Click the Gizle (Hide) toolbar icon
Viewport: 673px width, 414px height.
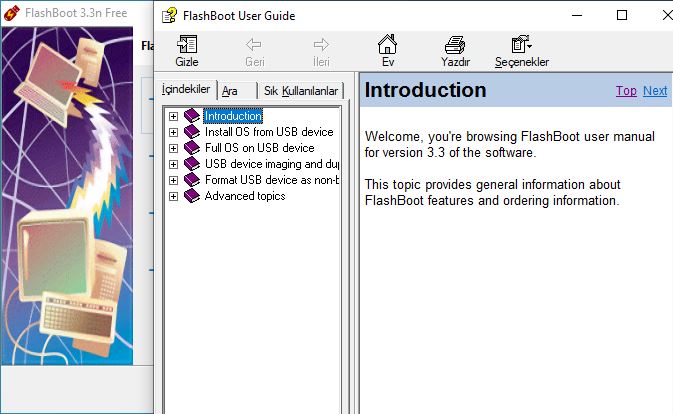pyautogui.click(x=187, y=45)
